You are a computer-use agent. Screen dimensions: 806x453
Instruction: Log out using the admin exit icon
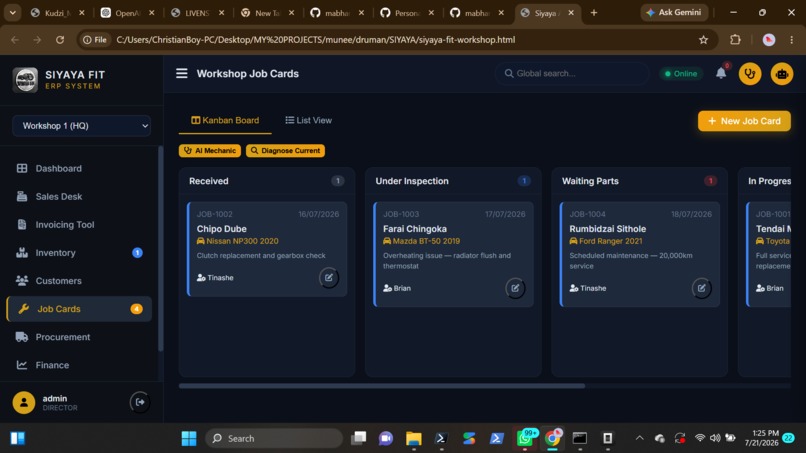[140, 402]
